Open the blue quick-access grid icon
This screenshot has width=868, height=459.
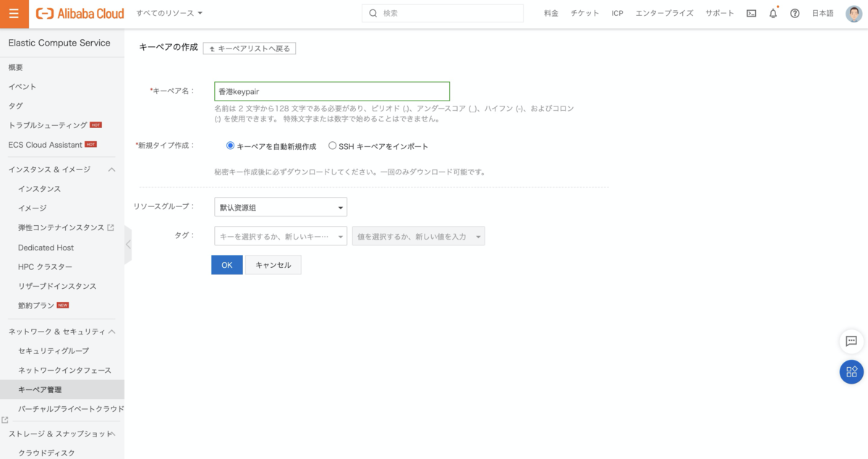851,371
